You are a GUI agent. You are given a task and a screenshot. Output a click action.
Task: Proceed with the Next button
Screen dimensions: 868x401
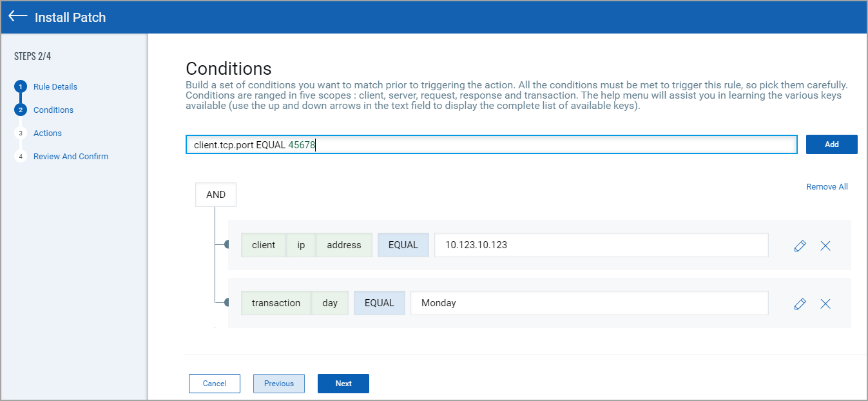coord(343,384)
